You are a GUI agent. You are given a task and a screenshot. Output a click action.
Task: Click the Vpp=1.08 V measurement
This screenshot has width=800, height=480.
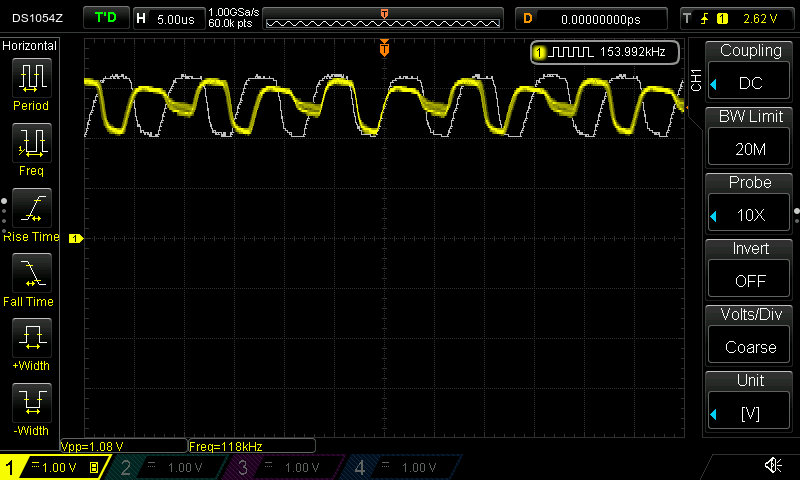pyautogui.click(x=92, y=446)
